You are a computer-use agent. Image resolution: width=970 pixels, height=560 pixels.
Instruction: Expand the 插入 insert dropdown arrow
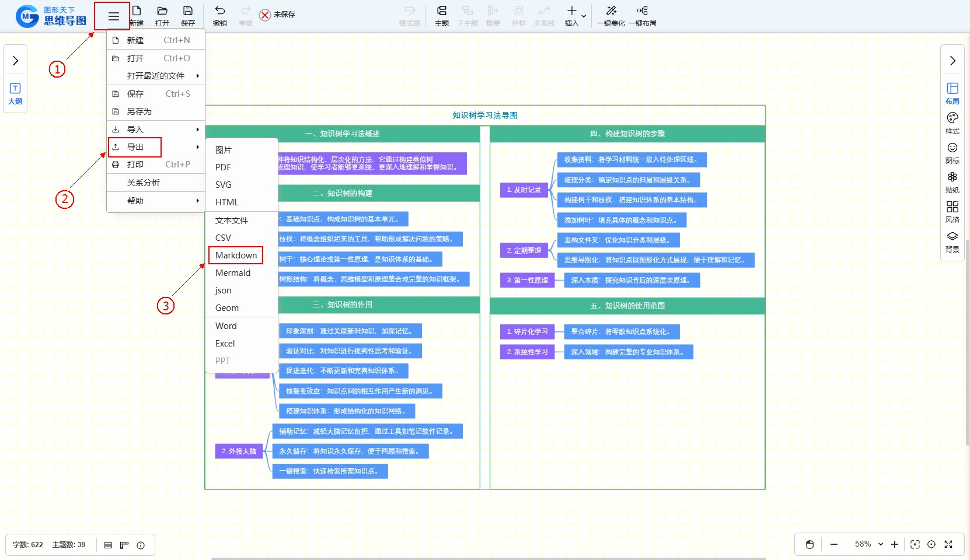point(584,16)
